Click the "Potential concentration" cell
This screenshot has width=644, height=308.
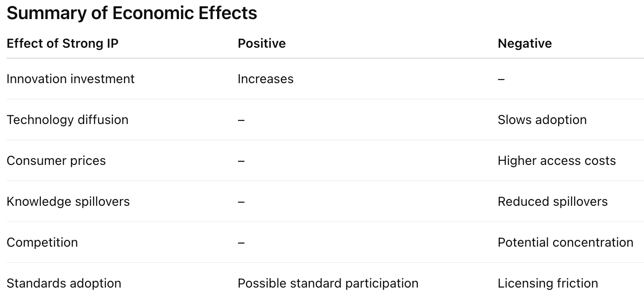click(x=565, y=243)
